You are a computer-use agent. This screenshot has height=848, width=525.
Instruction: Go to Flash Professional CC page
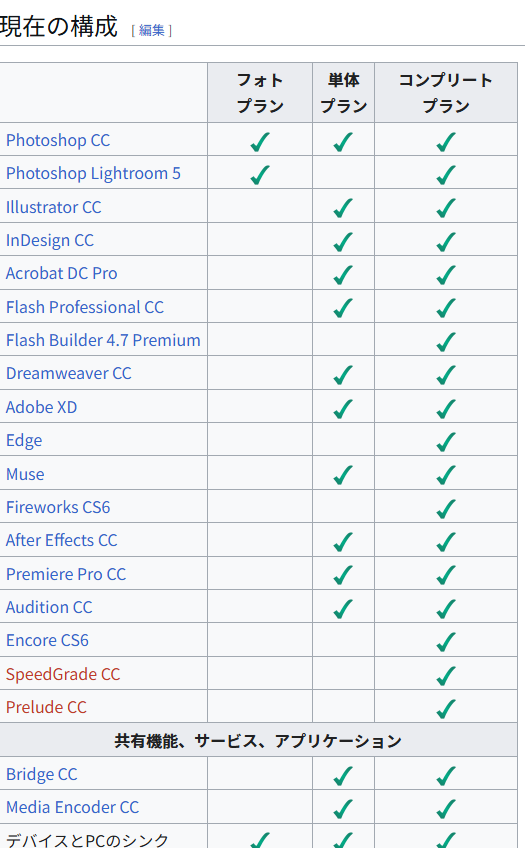click(x=85, y=307)
